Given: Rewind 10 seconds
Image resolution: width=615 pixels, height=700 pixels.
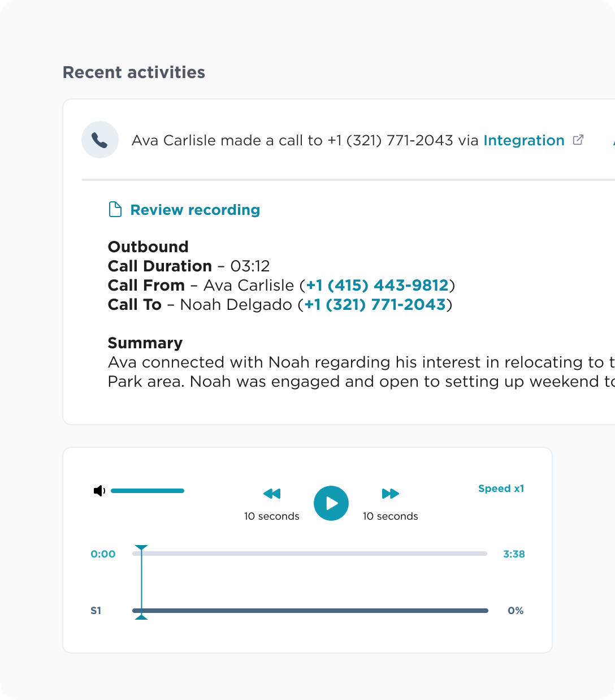Looking at the screenshot, I should click(272, 494).
